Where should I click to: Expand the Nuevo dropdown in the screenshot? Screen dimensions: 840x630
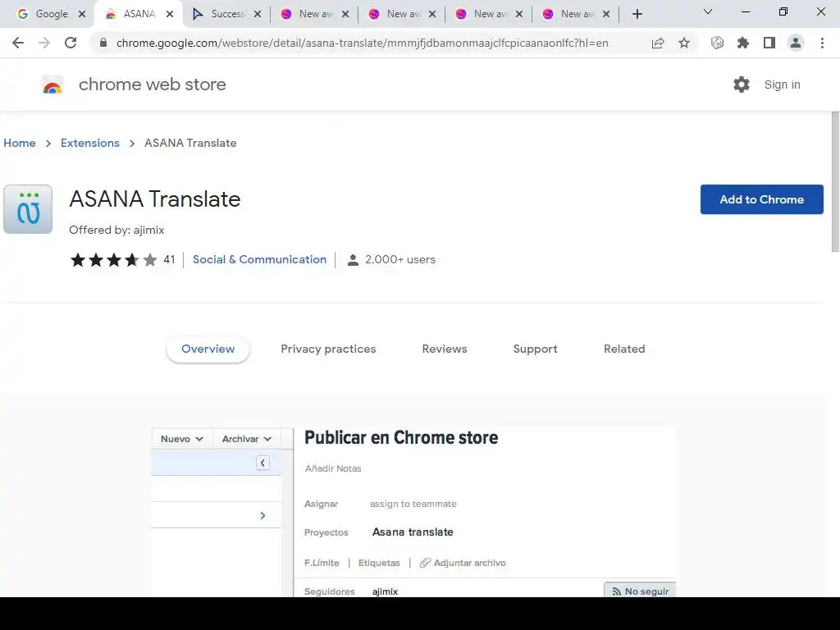[x=182, y=439]
